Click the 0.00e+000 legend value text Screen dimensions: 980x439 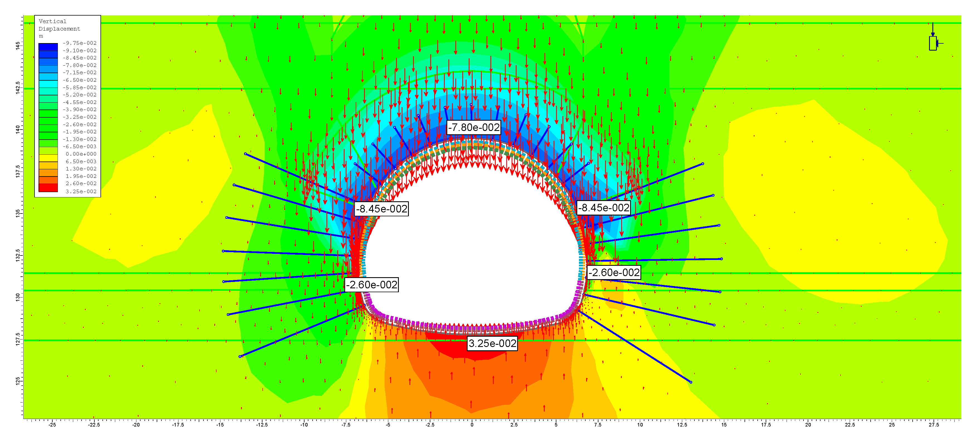(81, 154)
